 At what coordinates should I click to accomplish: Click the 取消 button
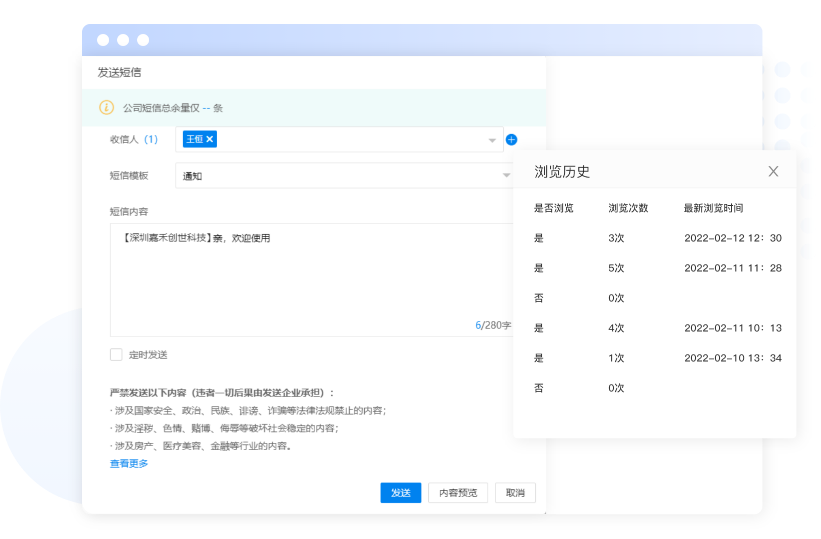pyautogui.click(x=515, y=492)
